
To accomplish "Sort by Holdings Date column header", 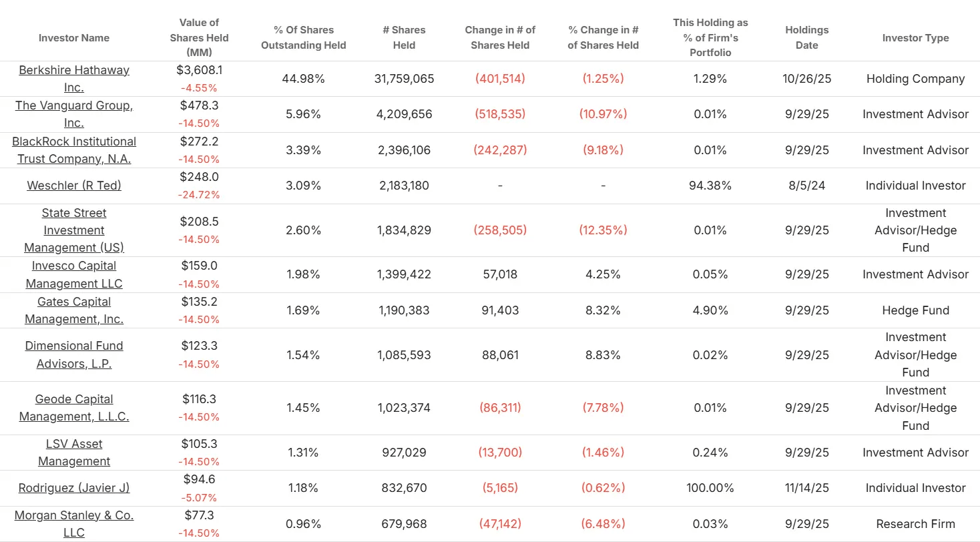I will (806, 37).
